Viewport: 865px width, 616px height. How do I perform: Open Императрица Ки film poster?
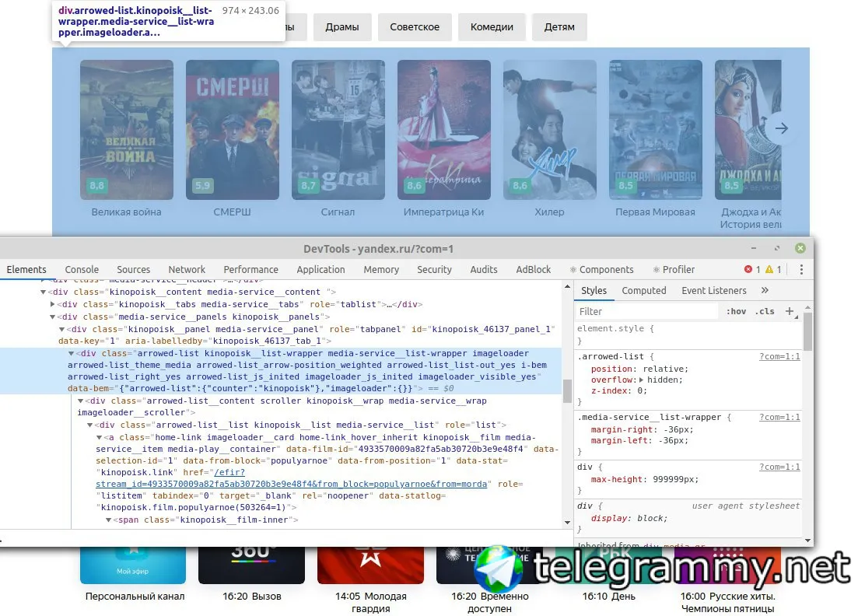(444, 130)
